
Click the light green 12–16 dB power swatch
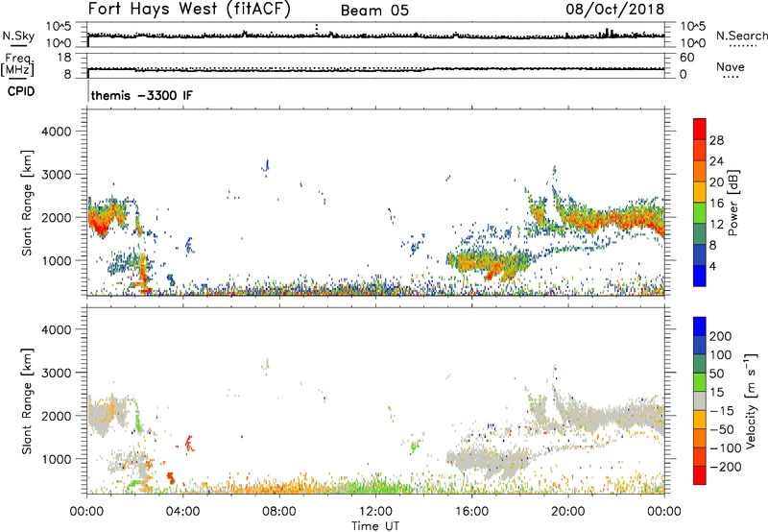click(x=700, y=213)
